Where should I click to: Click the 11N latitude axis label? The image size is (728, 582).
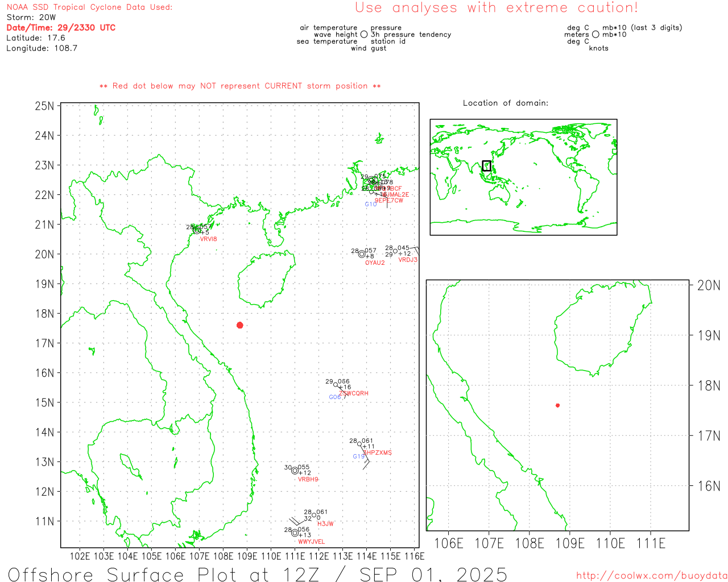click(x=45, y=521)
